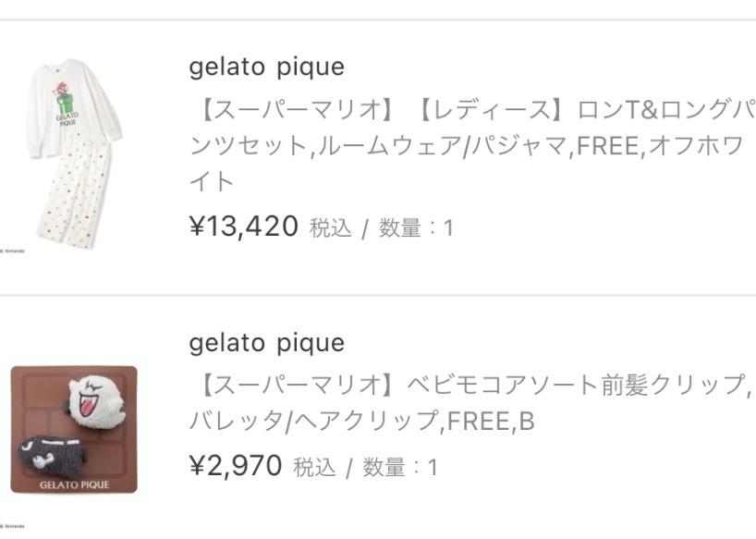Click the FREE,B variant text on the hair clip
Viewport: 756px width, 539px height.
(491, 423)
